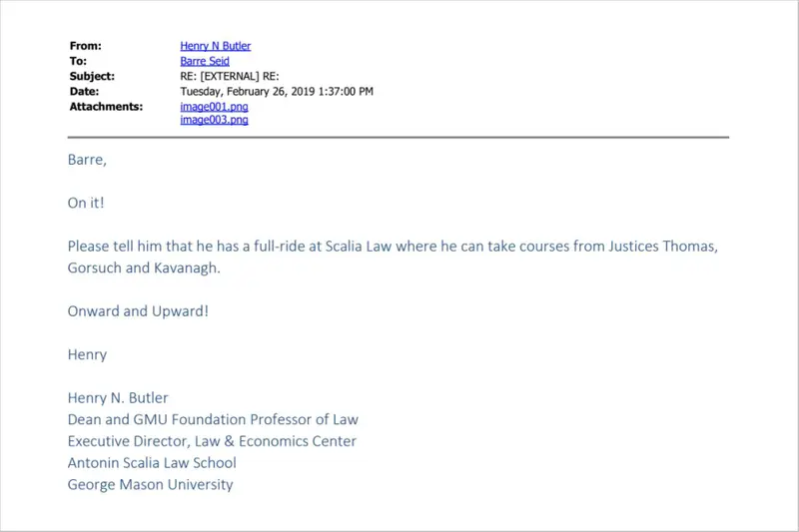Click the date Tuesday, February 26, 2019
Image resolution: width=799 pixels, height=532 pixels.
coord(247,92)
